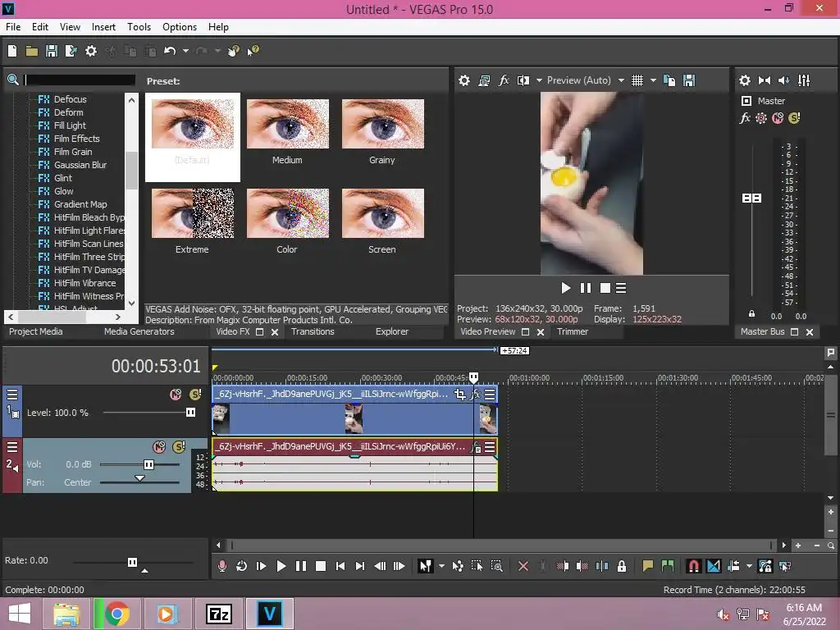Click the preview window Play button
The height and width of the screenshot is (630, 840).
566,288
